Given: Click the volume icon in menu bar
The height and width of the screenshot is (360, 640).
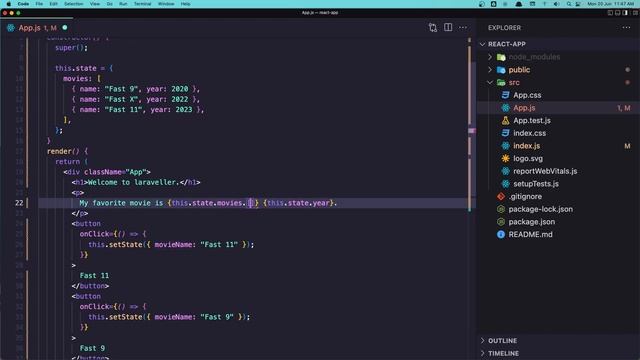Looking at the screenshot, I should click(556, 4).
